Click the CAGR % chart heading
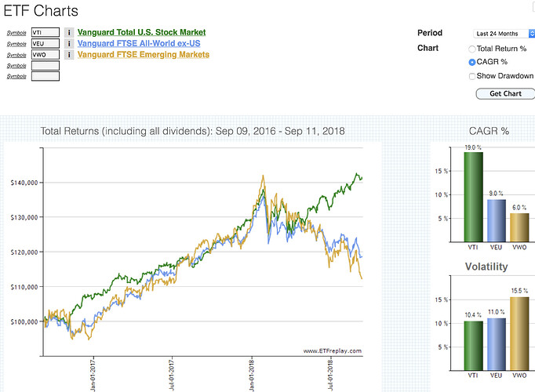Viewport: 535px width, 392px height. [489, 131]
